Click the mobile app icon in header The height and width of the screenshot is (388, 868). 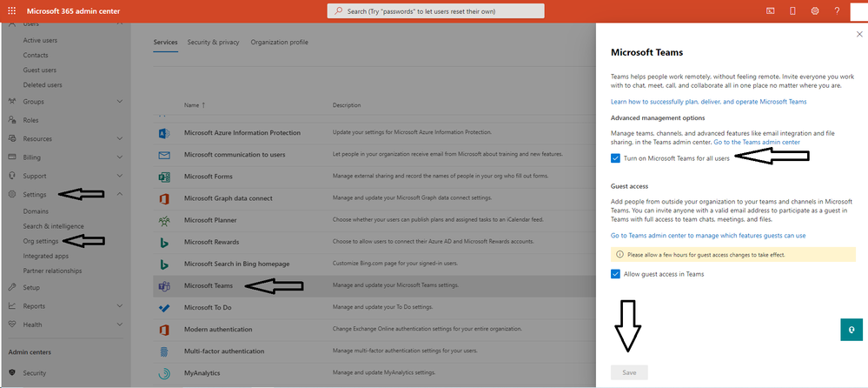click(792, 11)
